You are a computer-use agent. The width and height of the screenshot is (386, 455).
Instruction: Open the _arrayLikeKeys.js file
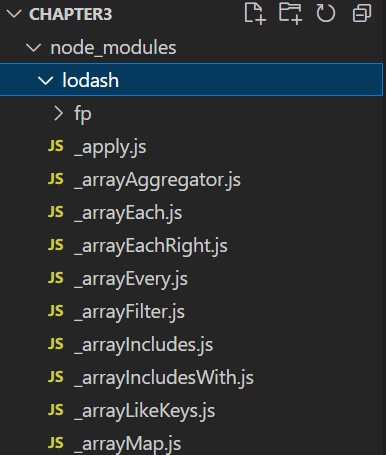tap(144, 411)
